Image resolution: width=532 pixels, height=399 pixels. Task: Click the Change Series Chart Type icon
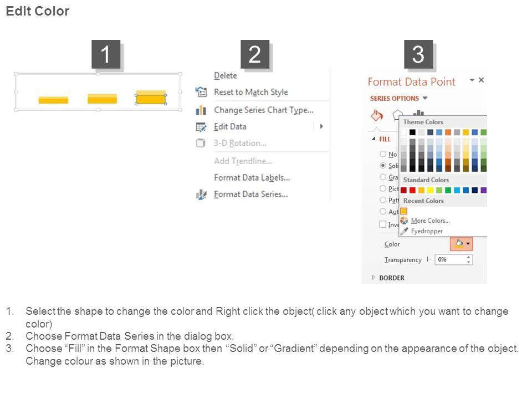(x=201, y=110)
